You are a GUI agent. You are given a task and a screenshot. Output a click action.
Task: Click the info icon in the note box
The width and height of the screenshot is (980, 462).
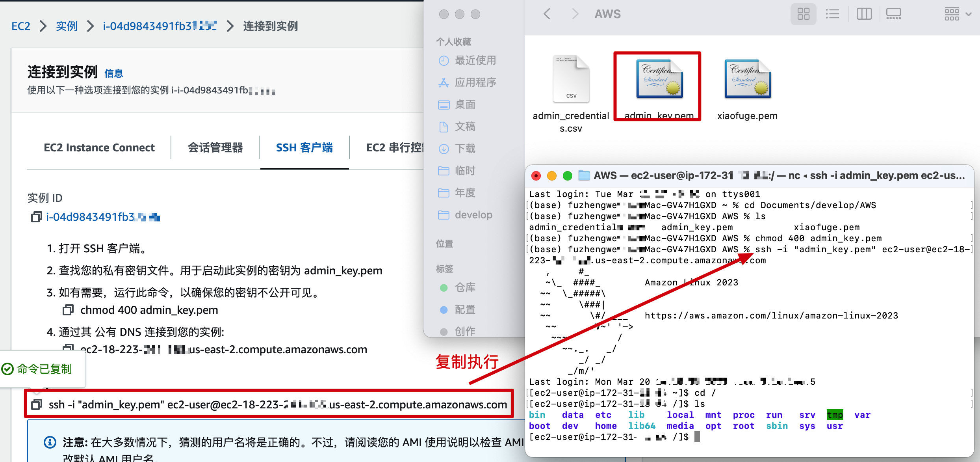click(50, 442)
